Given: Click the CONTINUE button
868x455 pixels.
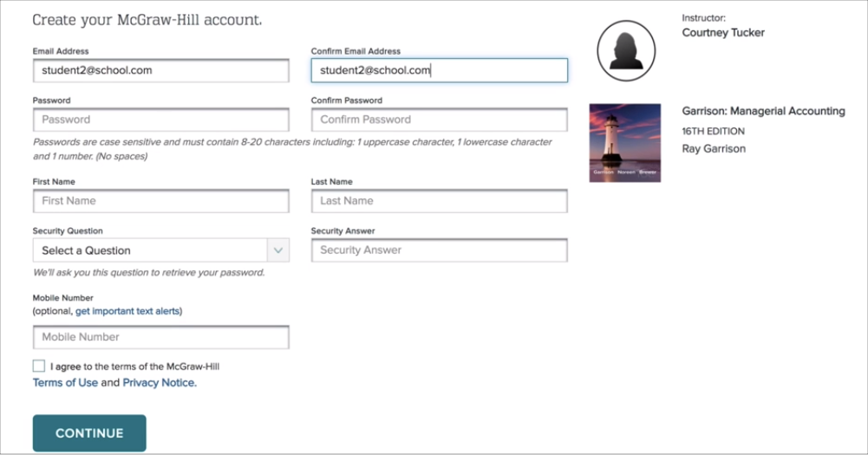Looking at the screenshot, I should click(89, 432).
